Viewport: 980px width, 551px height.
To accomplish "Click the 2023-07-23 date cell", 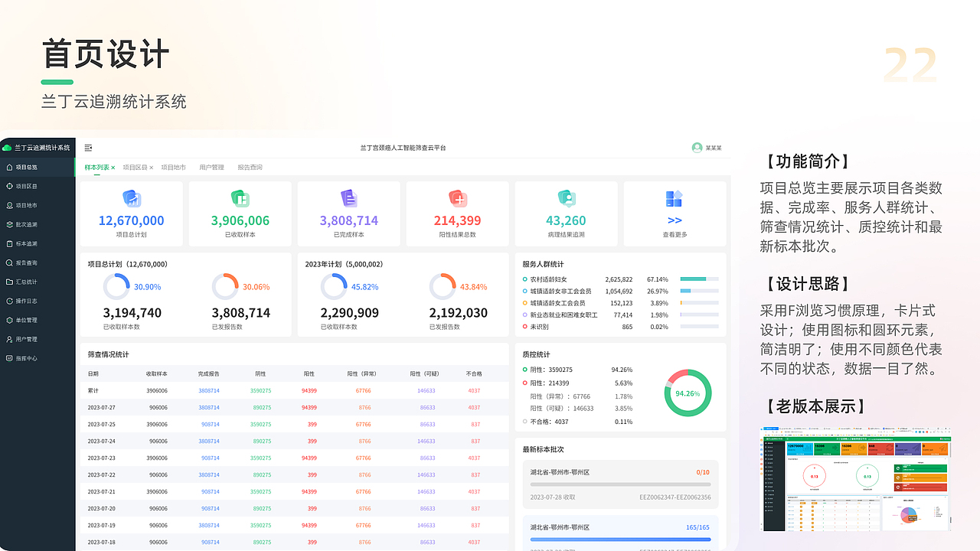I will tap(101, 458).
